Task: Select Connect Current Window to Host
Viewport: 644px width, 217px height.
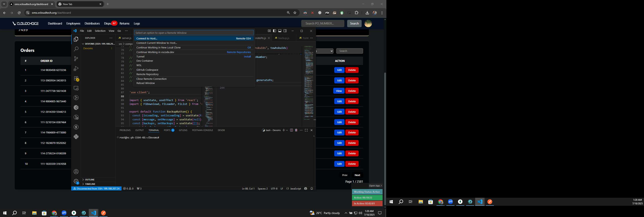Action: pos(194,43)
